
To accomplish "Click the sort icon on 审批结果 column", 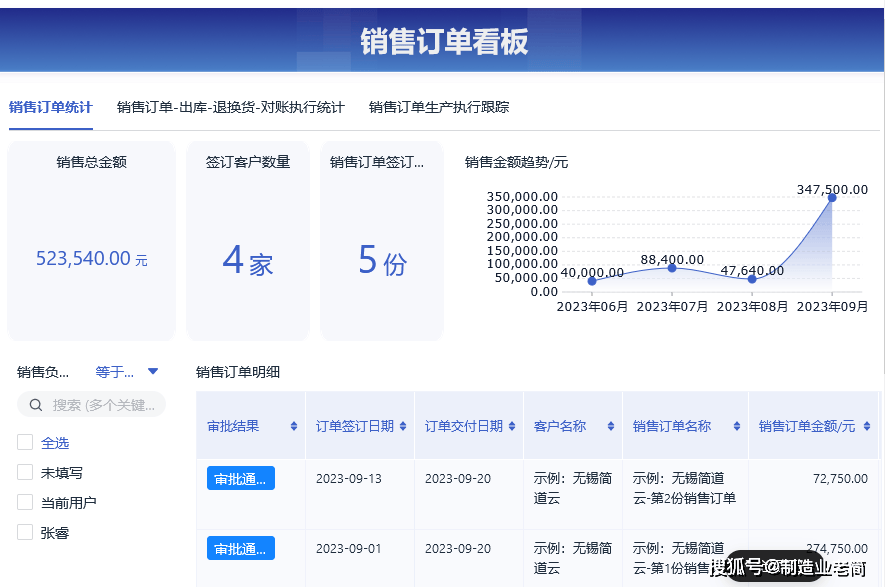I will click(x=293, y=426).
